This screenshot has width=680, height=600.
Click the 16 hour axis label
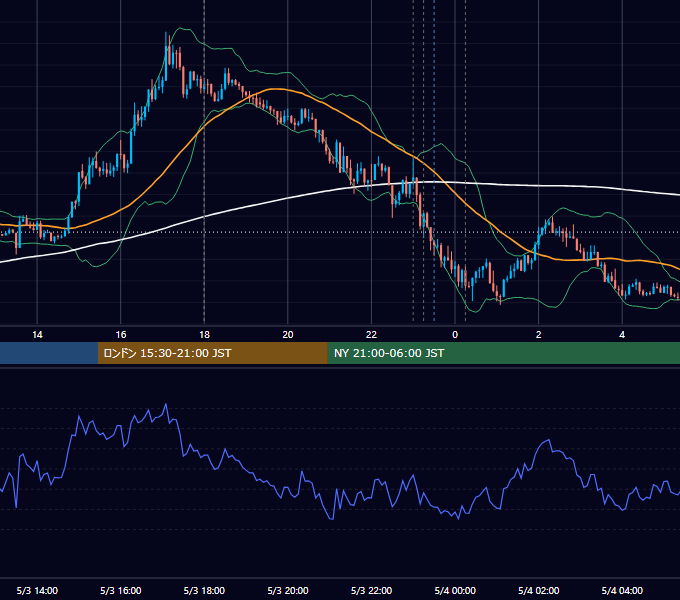121,335
